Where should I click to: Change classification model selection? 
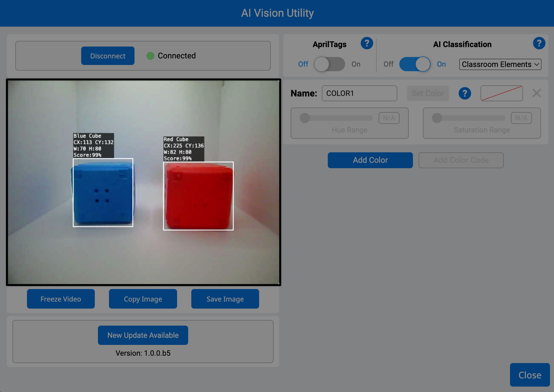(500, 64)
